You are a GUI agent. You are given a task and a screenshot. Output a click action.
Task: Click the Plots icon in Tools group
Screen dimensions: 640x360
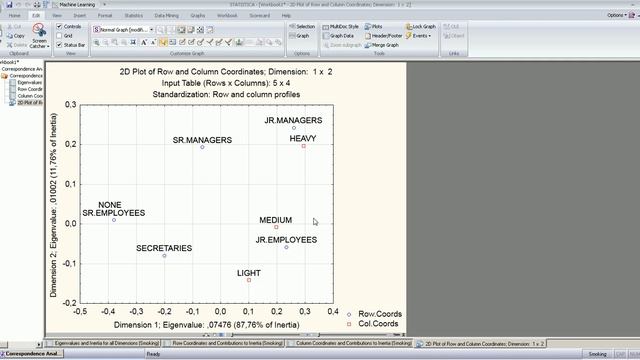[x=368, y=27]
